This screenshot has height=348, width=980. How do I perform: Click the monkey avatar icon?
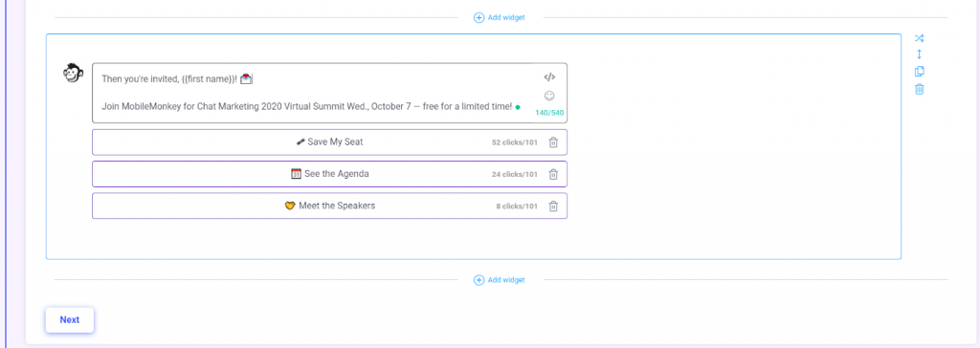[73, 73]
